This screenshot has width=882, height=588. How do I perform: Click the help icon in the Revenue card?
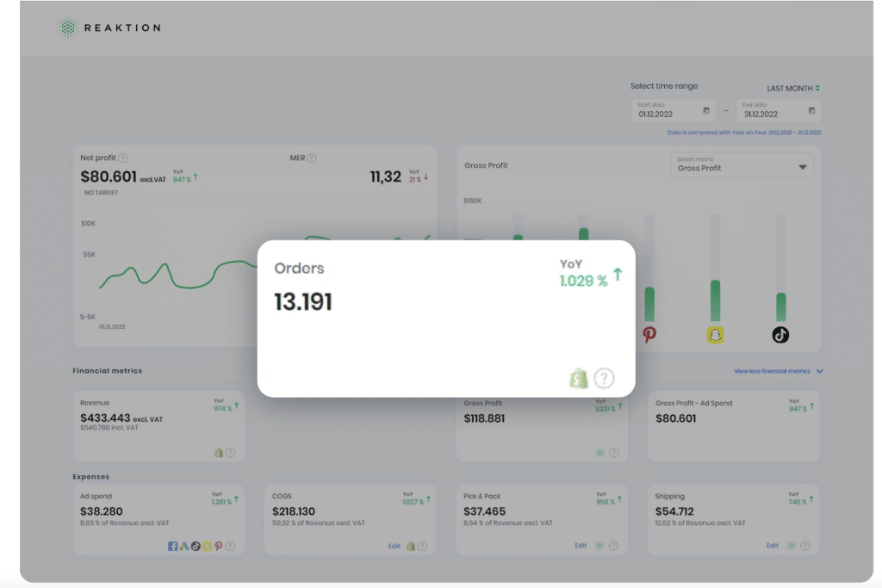[231, 453]
